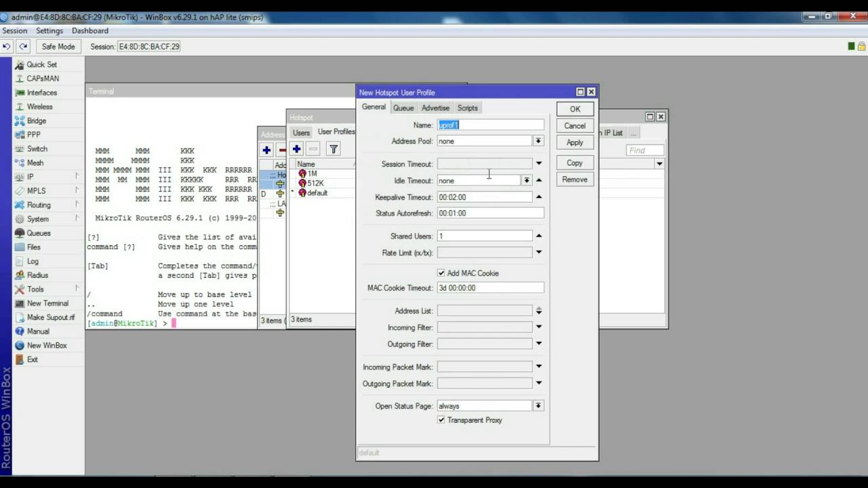Expand the Session Timeout field

(538, 163)
